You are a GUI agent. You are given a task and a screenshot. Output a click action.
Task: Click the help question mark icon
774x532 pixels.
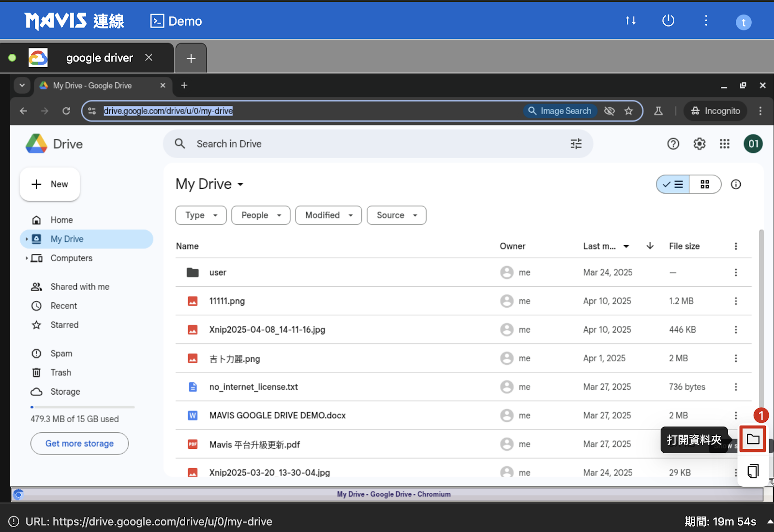(x=673, y=144)
